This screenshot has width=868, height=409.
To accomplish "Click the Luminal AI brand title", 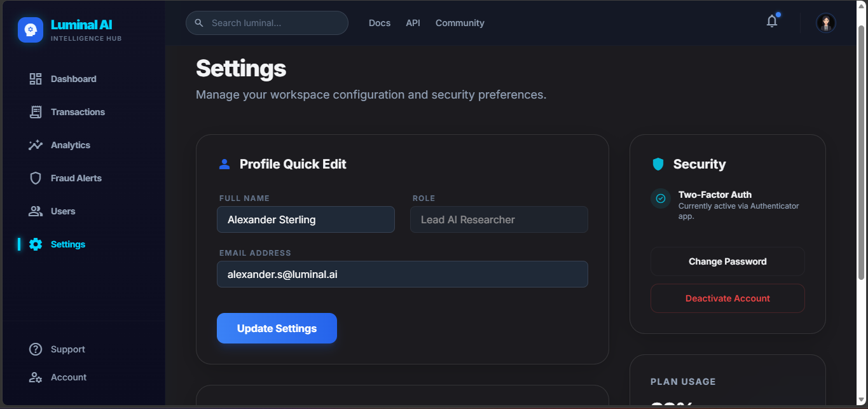I will coord(81,25).
